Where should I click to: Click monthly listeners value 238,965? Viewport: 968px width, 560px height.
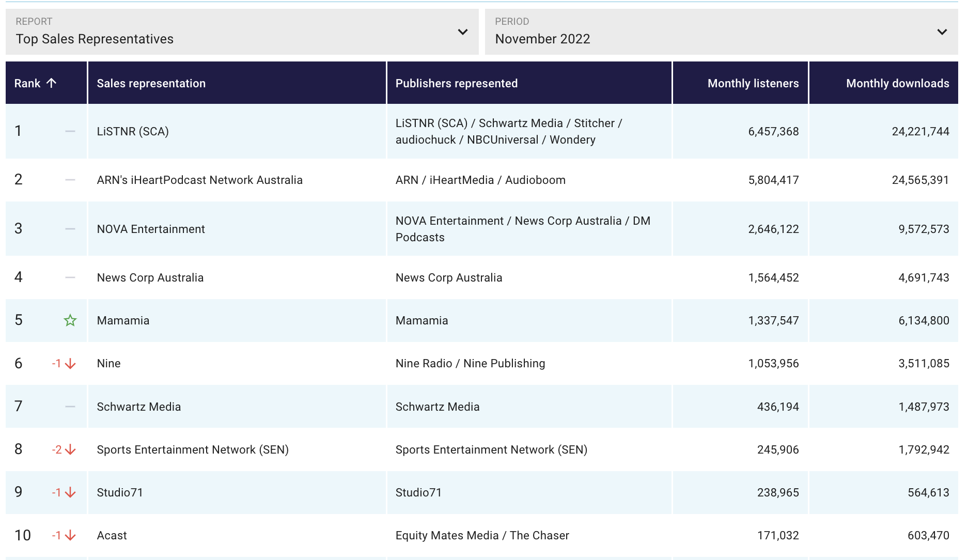tap(778, 492)
